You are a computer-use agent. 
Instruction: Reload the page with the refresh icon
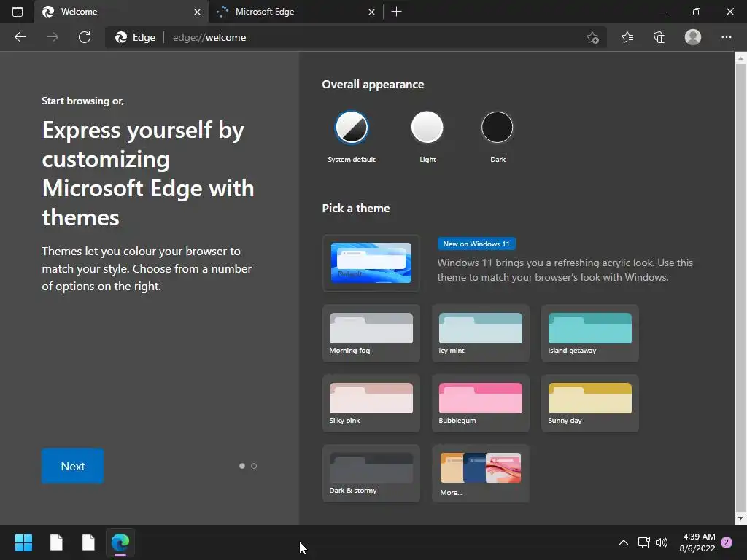pos(85,37)
